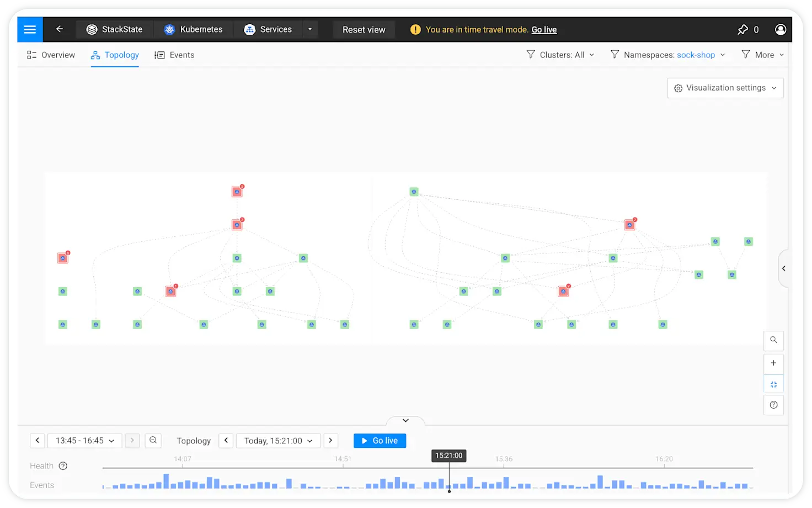Open the user account icon
Image resolution: width=812 pixels, height=508 pixels.
(x=781, y=29)
